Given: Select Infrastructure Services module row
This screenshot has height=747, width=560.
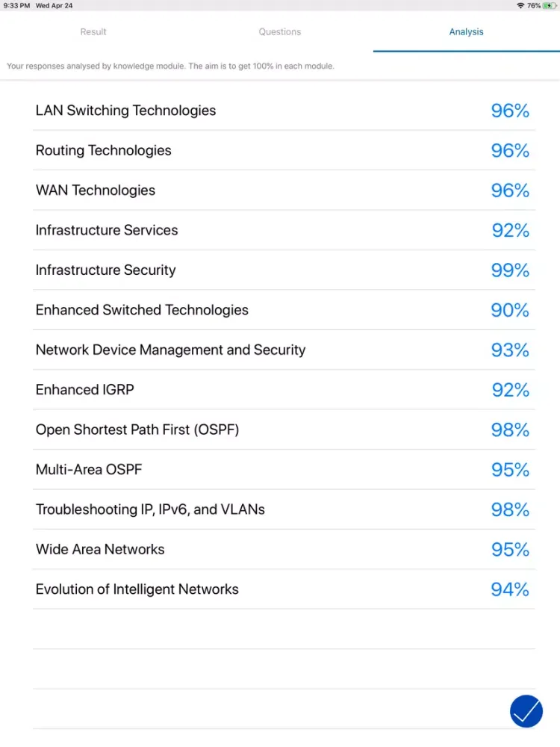Looking at the screenshot, I should pos(107,230).
